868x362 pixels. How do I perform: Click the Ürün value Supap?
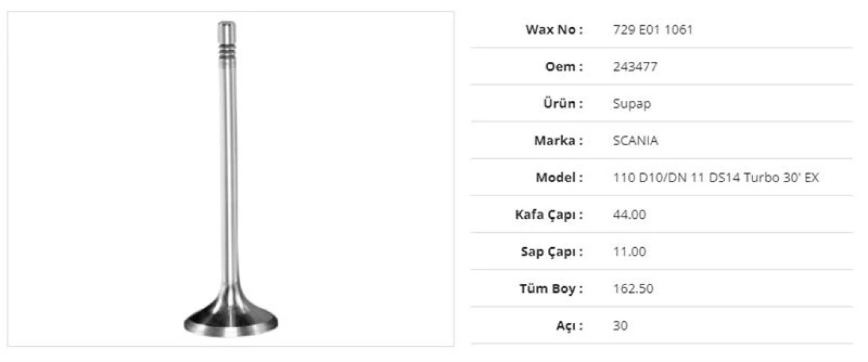point(632,103)
